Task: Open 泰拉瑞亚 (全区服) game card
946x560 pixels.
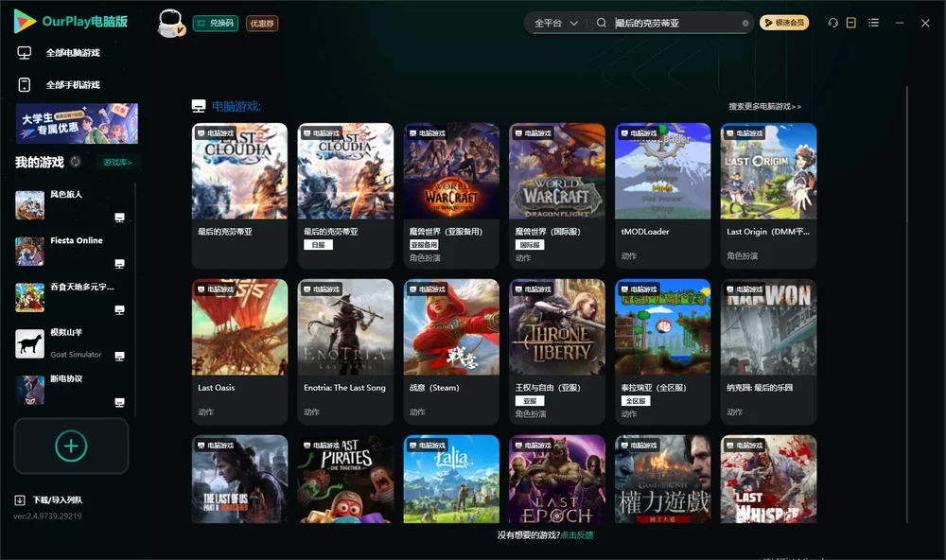Action: point(662,352)
